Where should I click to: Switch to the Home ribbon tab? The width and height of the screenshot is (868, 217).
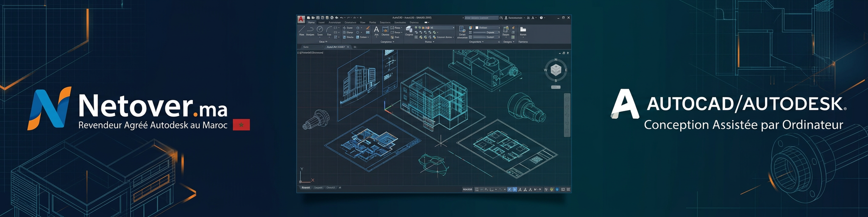[x=311, y=23]
